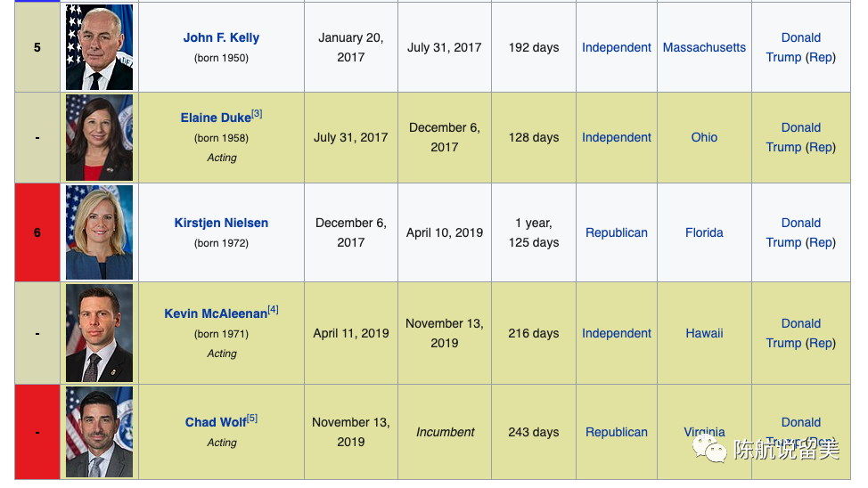Click Kevin McAleenan's portrait photo

point(99,333)
